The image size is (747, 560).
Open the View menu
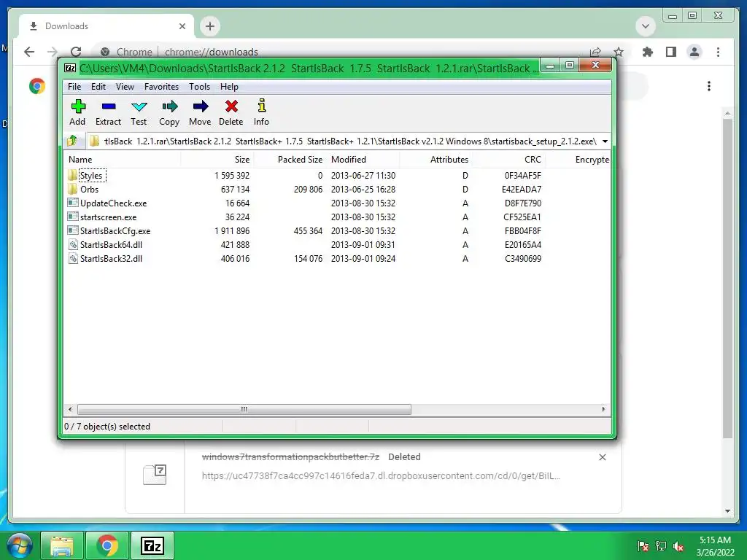coord(125,87)
